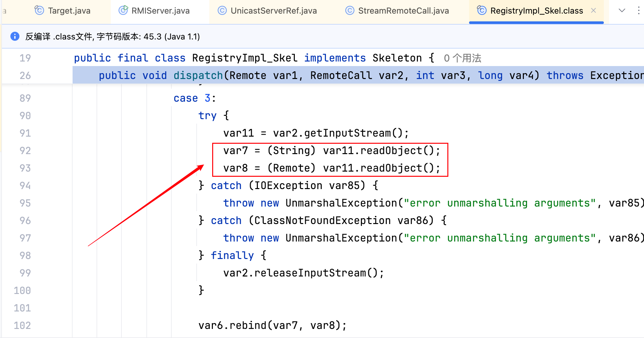Click line number 92 in the gutter

(x=25, y=151)
